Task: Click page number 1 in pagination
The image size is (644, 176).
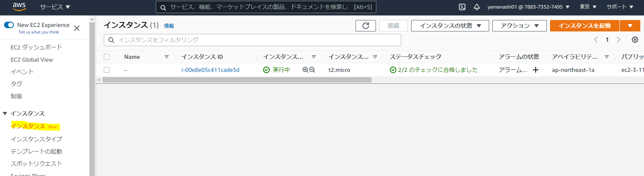Action: click(607, 40)
